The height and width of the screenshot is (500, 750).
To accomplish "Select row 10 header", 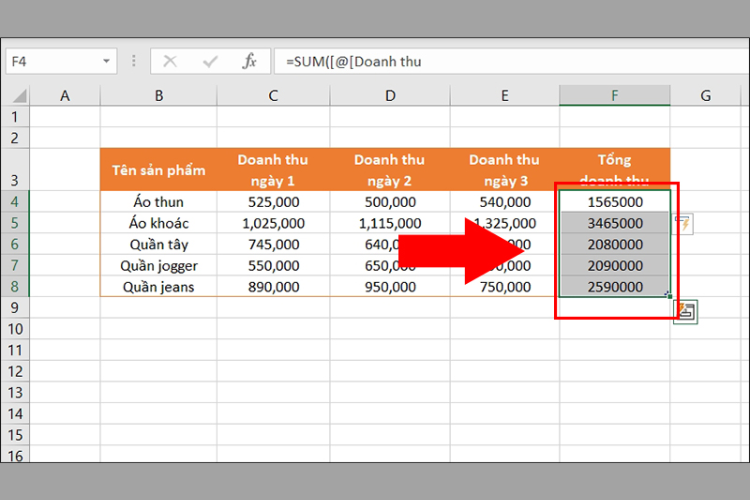I will (x=15, y=329).
